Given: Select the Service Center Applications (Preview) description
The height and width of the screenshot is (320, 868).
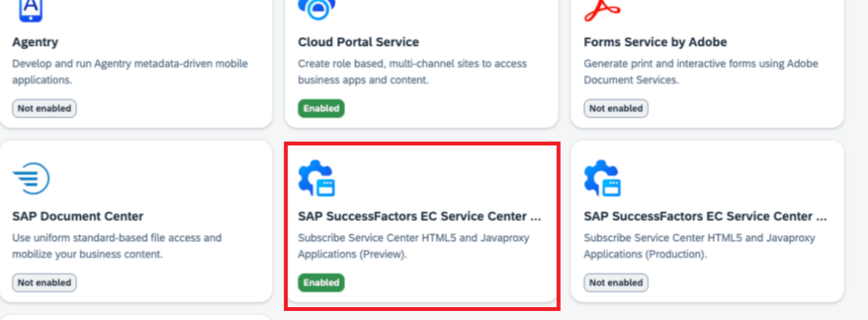Looking at the screenshot, I should (414, 246).
